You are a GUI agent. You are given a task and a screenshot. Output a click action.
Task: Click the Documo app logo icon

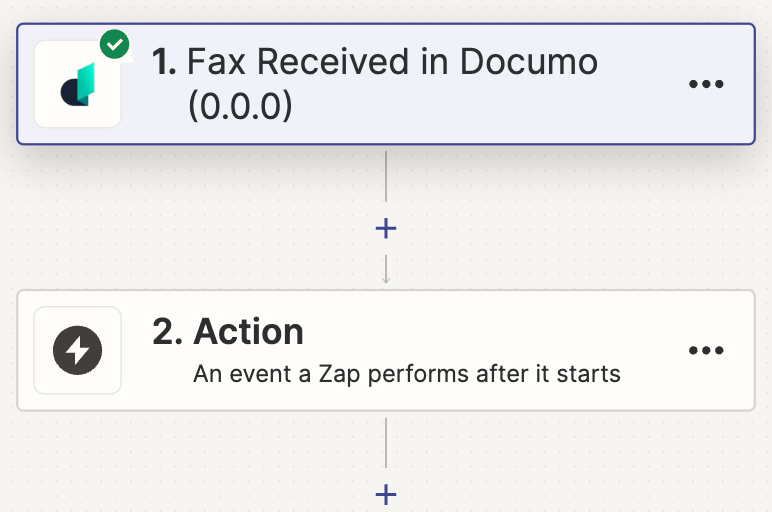pyautogui.click(x=78, y=84)
